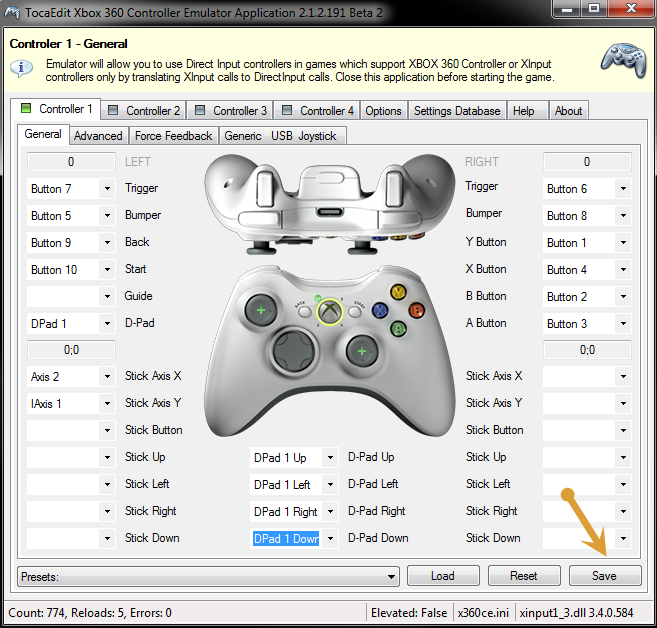657x628 pixels.
Task: Click the left stick value field showing 0;0
Action: point(71,350)
